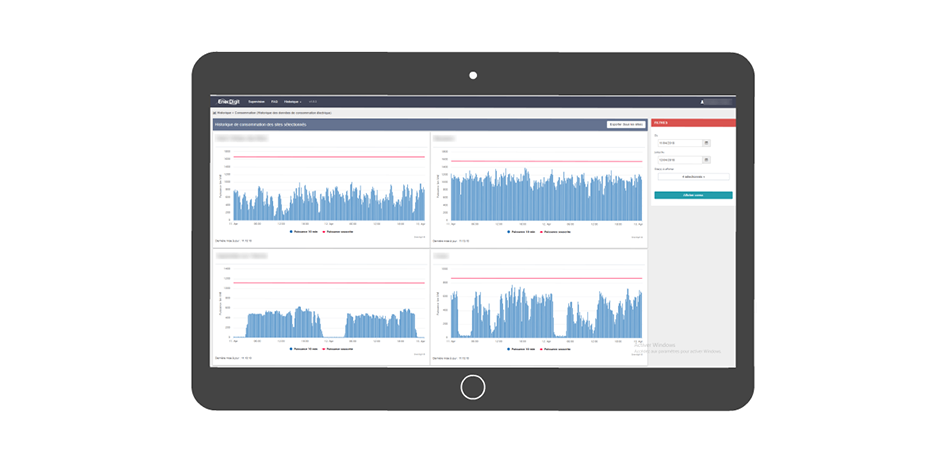Viewport: 925px width, 462px height.
Task: Click the start date input field
Action: (x=678, y=144)
